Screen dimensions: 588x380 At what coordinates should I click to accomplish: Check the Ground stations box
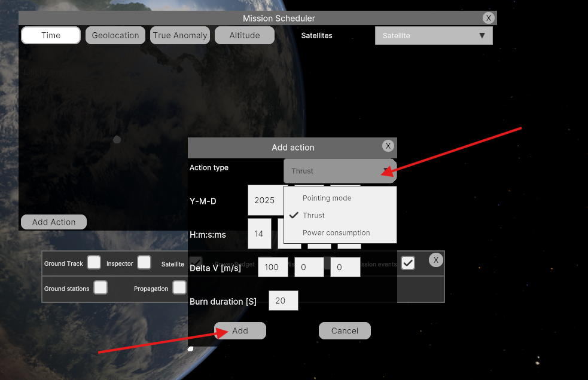(100, 288)
